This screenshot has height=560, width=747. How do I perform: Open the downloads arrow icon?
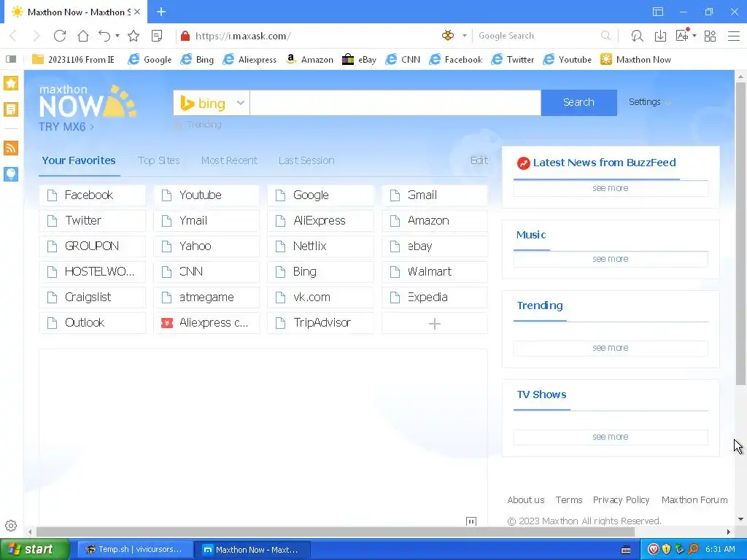tap(660, 36)
